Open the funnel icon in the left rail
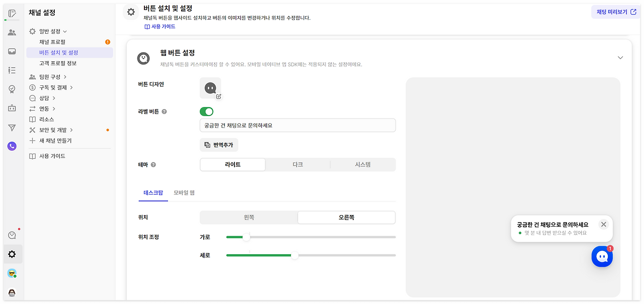The width and height of the screenshot is (644, 304). coord(12,128)
